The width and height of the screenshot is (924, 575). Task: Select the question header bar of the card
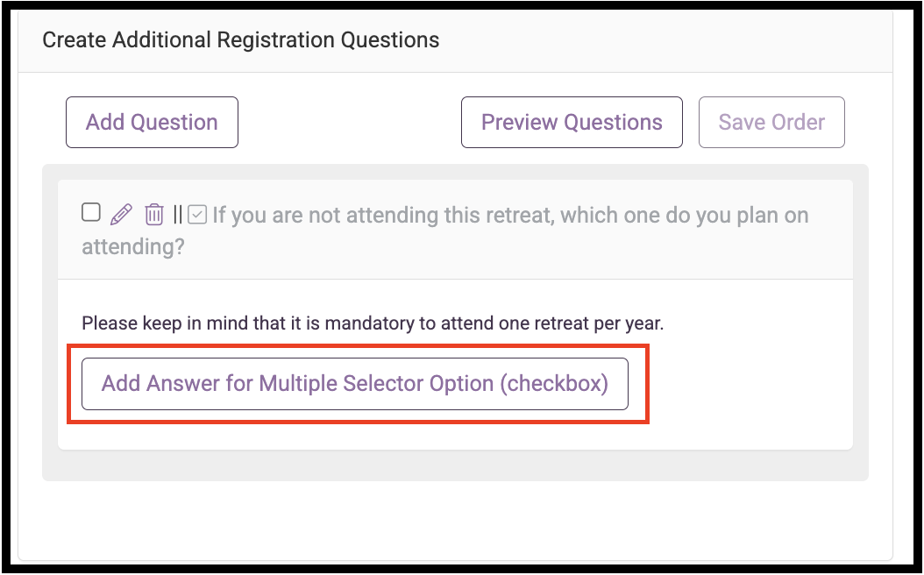(x=456, y=229)
